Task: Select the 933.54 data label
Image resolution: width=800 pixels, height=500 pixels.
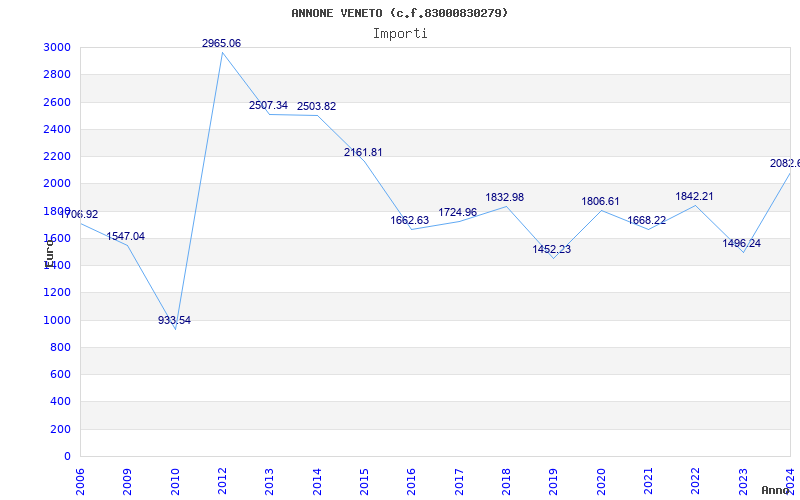Action: point(174,320)
